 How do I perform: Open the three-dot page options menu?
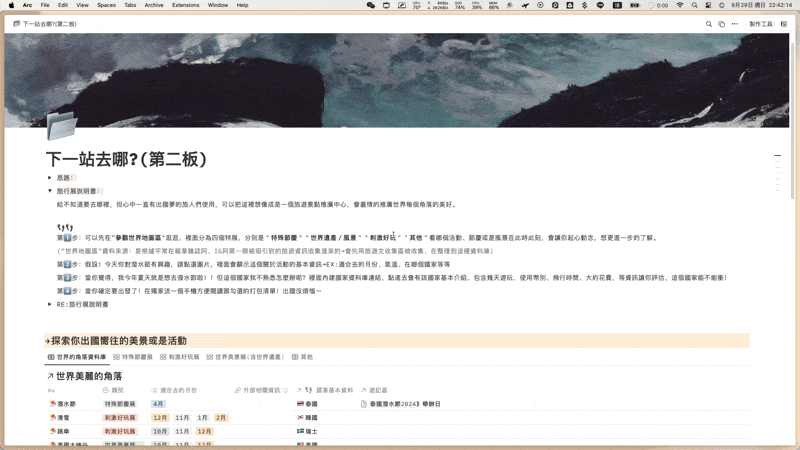735,24
